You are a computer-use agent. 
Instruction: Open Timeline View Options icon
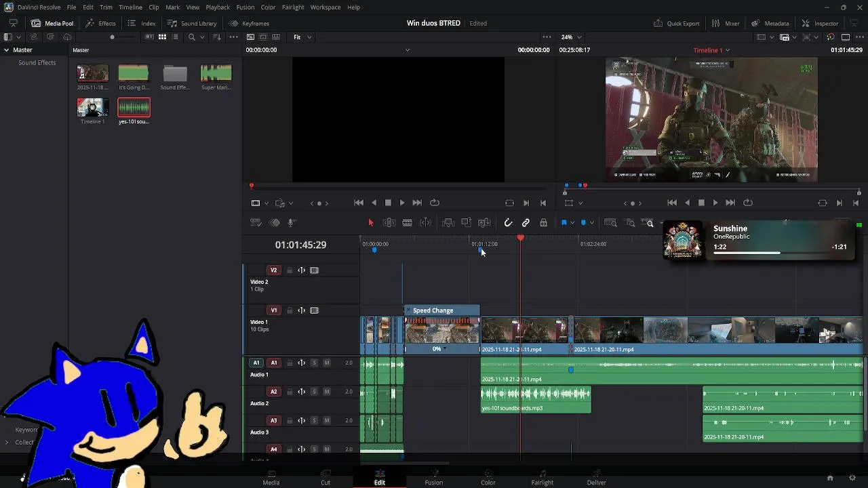coord(256,223)
